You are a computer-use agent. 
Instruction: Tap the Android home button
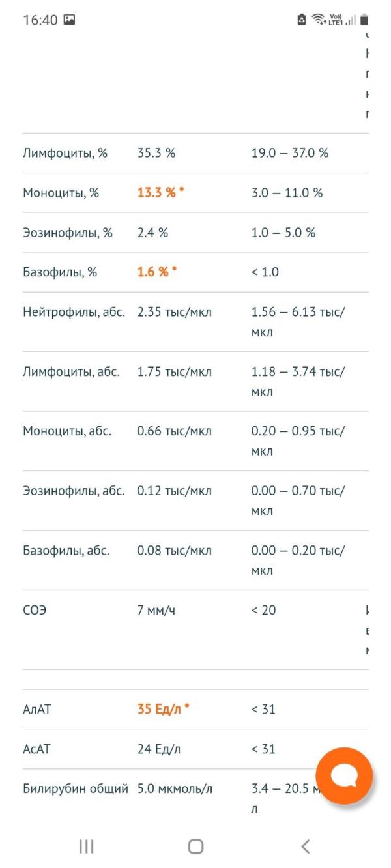click(195, 846)
